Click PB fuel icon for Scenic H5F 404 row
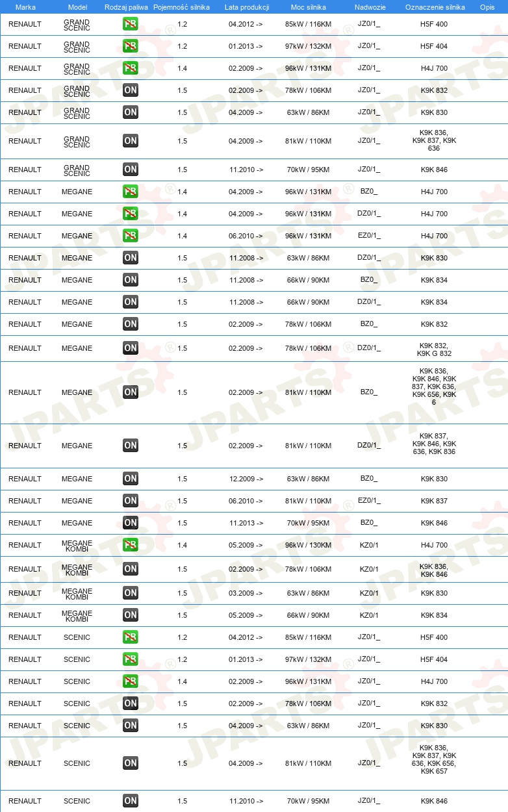 (131, 659)
